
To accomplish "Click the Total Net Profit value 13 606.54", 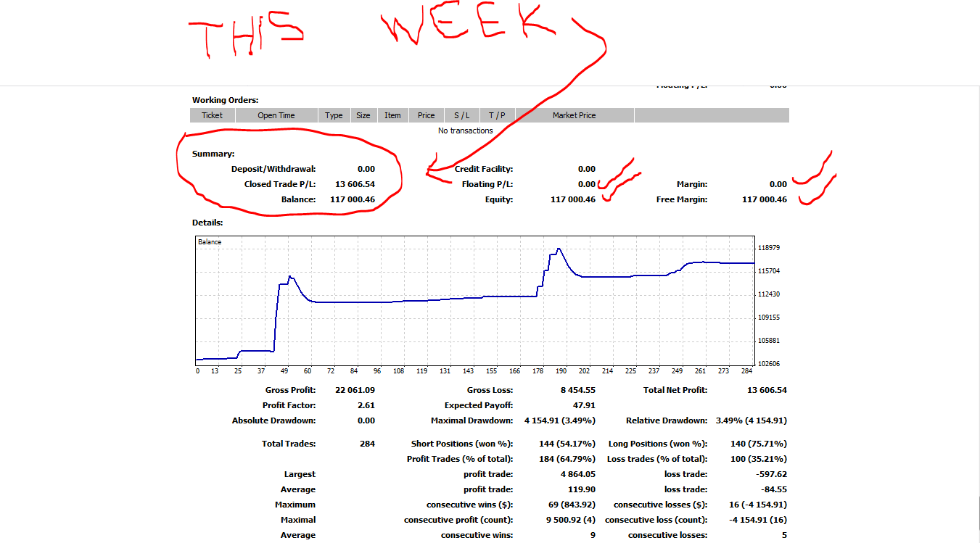I will (767, 390).
